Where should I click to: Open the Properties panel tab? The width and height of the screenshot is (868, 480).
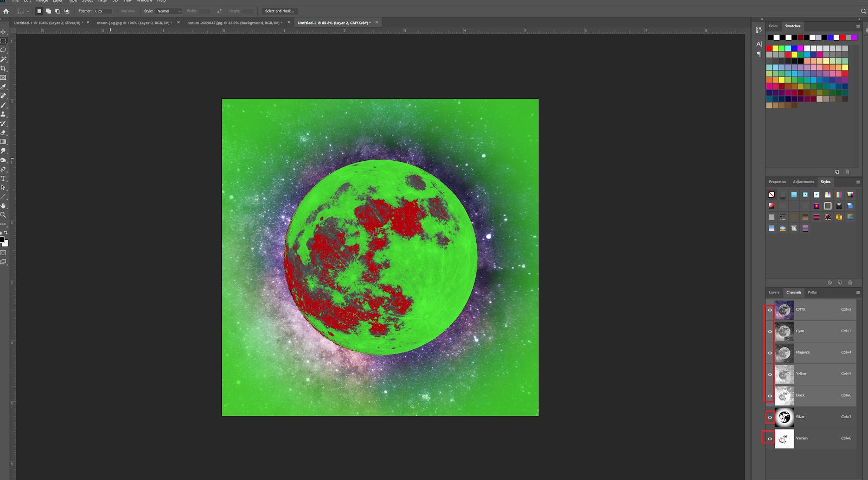(x=777, y=182)
